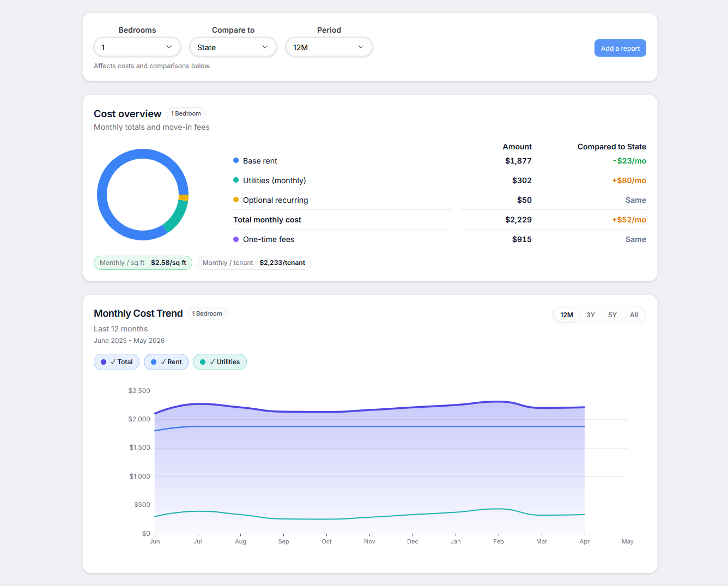Select the Monthly / sq ft chip
The height and width of the screenshot is (586, 728).
143,263
